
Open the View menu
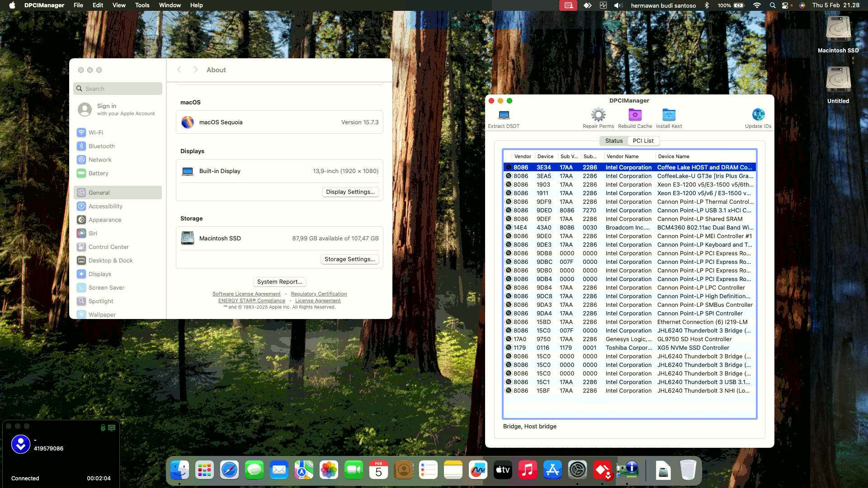pos(119,5)
